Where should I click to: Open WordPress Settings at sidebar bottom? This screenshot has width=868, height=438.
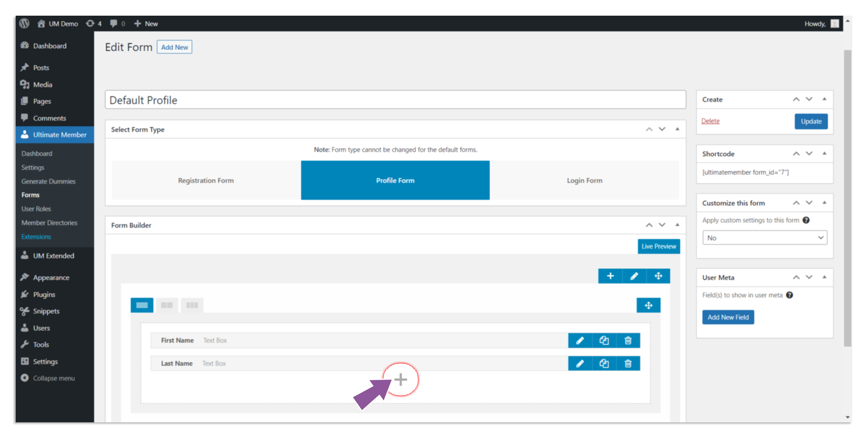point(45,361)
